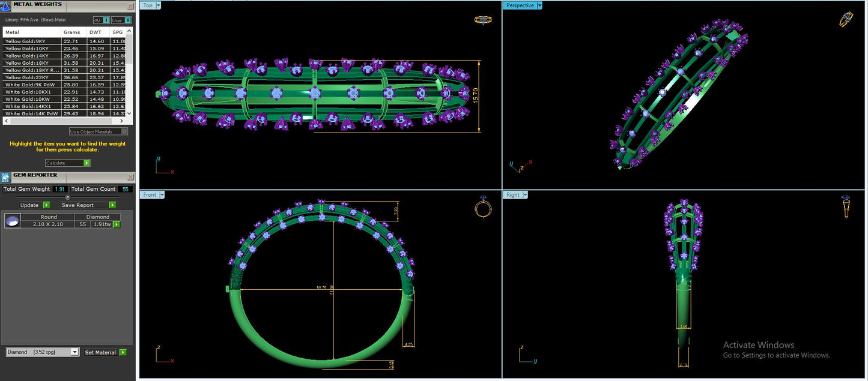Select the Front viewport label

pos(150,194)
